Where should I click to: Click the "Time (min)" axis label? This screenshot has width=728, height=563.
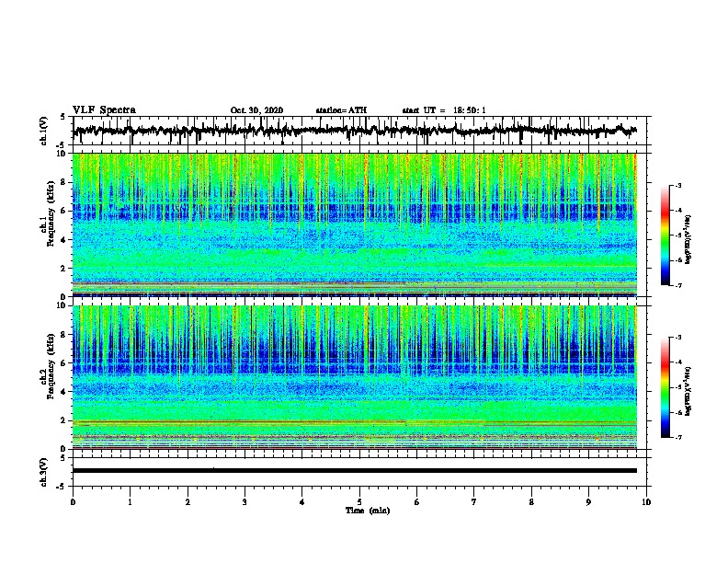(x=368, y=511)
